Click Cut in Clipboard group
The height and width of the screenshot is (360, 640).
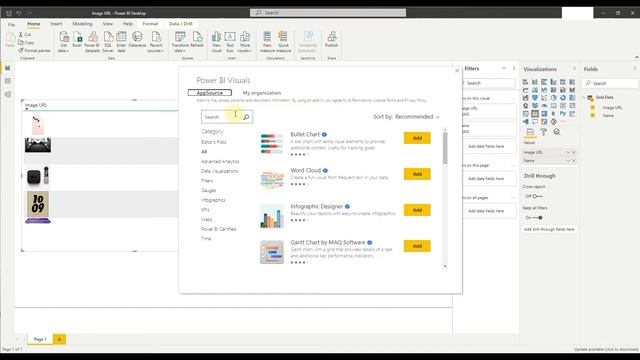click(x=24, y=35)
